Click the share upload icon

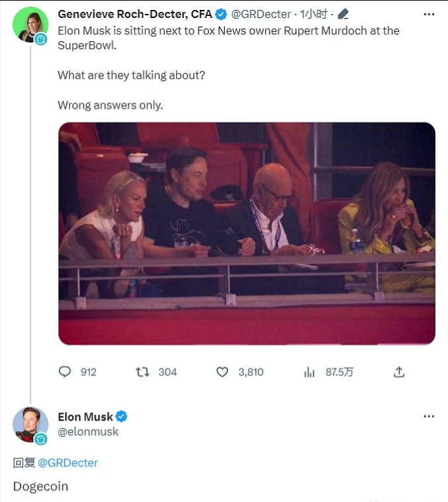pyautogui.click(x=399, y=372)
